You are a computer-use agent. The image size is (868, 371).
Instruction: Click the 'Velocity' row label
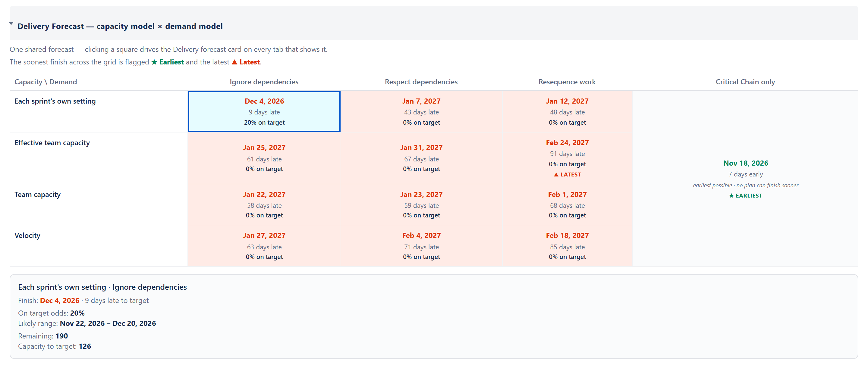coord(27,235)
